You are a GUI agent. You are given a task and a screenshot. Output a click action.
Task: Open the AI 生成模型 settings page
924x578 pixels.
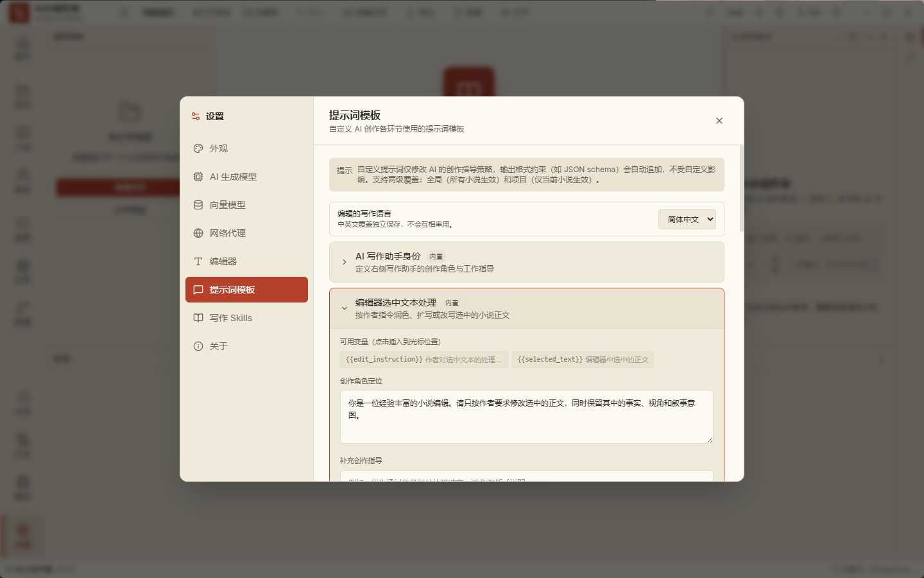pyautogui.click(x=246, y=177)
